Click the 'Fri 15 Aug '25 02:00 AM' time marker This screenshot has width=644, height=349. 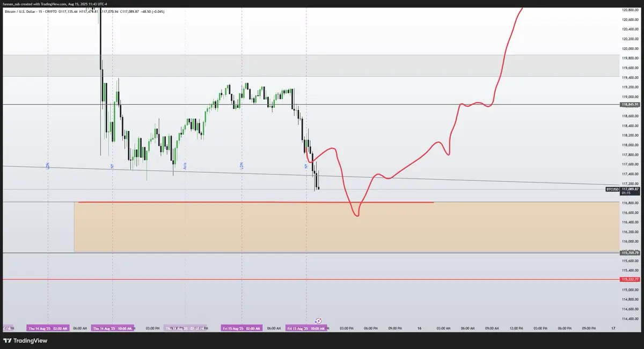pyautogui.click(x=241, y=328)
